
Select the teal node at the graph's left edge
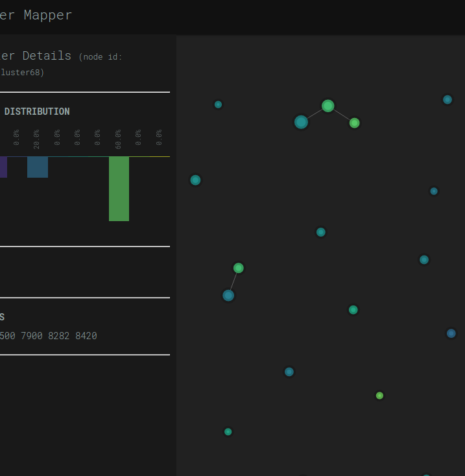195,180
